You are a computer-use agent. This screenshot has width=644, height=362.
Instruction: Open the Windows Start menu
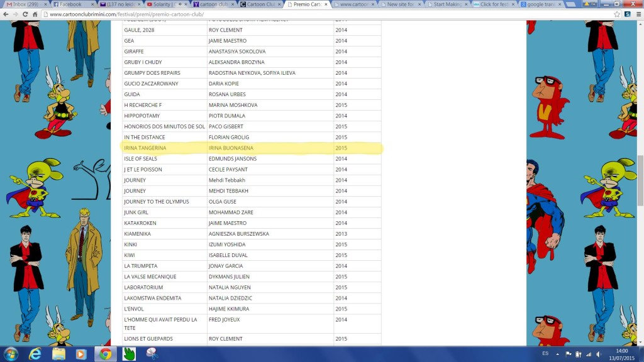(x=11, y=354)
